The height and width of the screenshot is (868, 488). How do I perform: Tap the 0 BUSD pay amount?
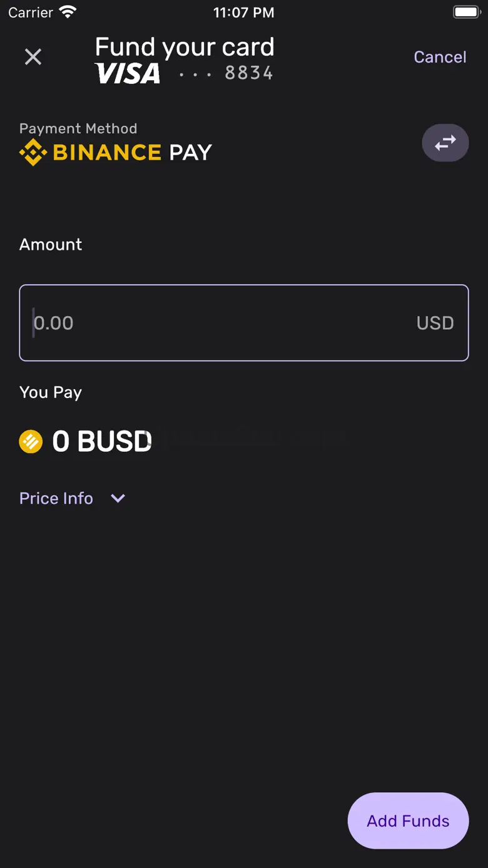click(102, 442)
